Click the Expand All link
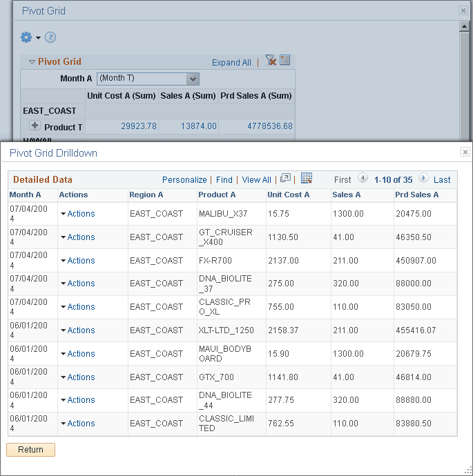Image resolution: width=473 pixels, height=476 pixels. point(231,63)
